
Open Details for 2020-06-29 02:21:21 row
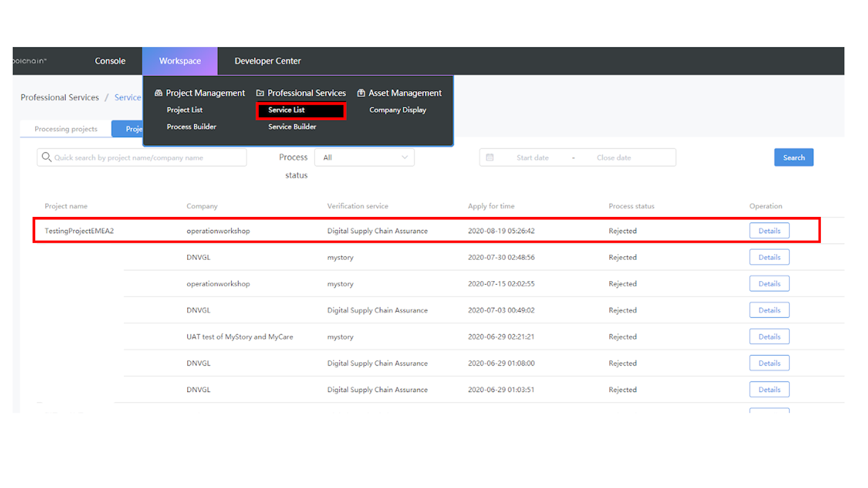(x=769, y=337)
